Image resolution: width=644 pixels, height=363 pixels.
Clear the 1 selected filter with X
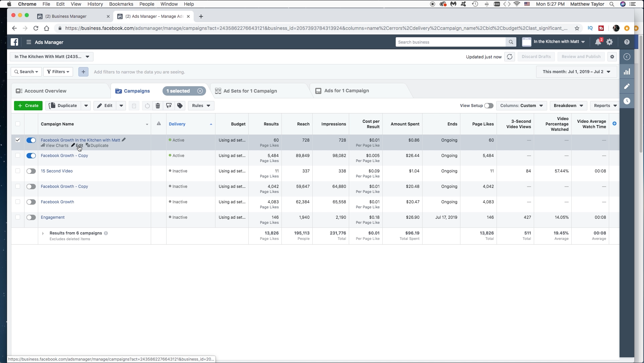click(x=200, y=91)
